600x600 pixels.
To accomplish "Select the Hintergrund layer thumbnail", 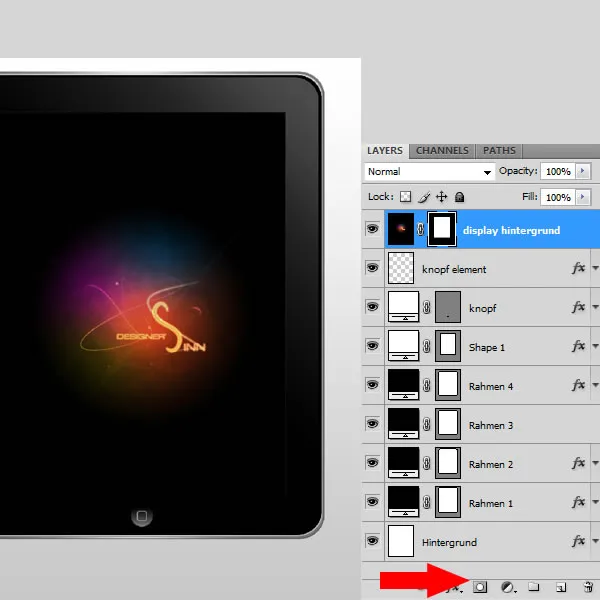I will pos(401,541).
